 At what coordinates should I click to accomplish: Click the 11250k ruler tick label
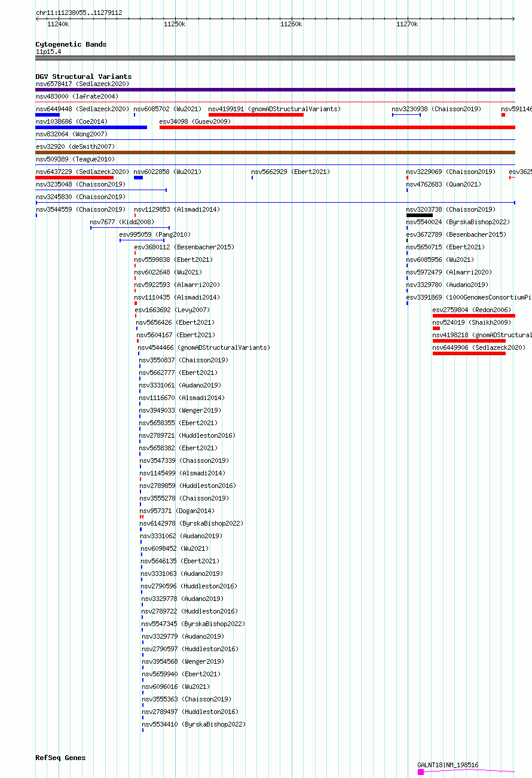(x=175, y=24)
